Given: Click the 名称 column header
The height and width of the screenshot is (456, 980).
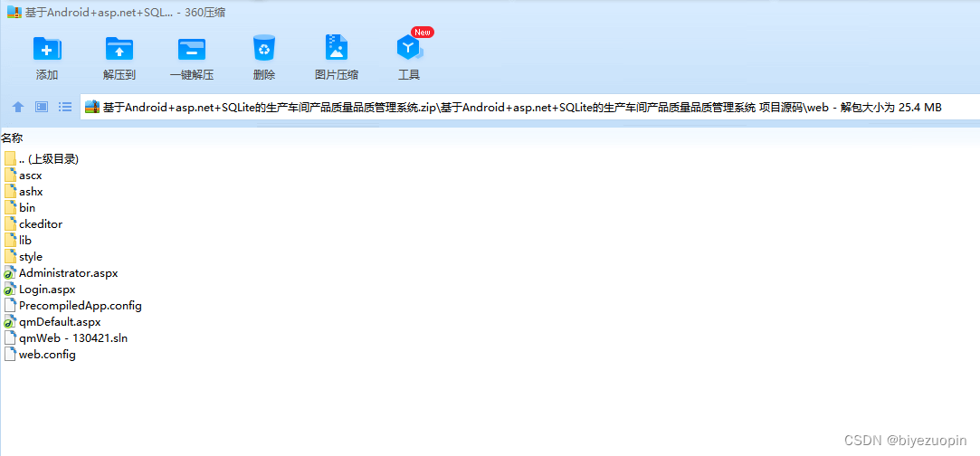Looking at the screenshot, I should pos(12,138).
